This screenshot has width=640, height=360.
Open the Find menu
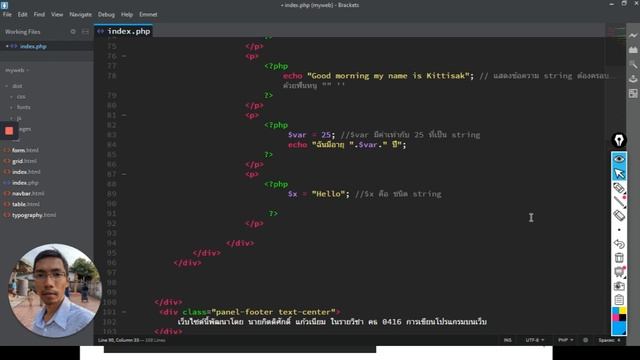click(39, 14)
